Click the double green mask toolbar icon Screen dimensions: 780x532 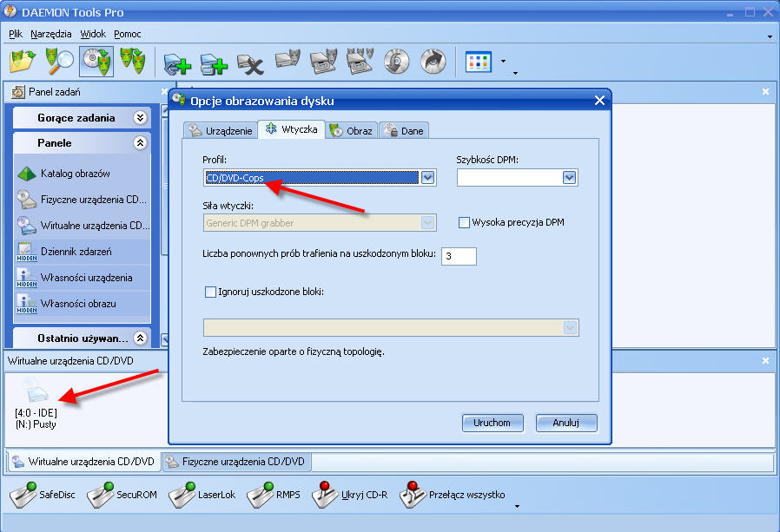coord(133,62)
